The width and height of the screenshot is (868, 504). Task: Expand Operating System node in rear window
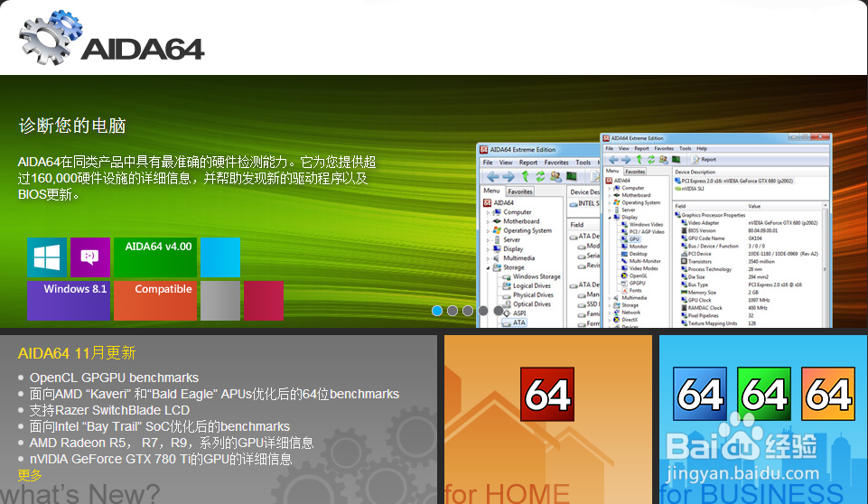coord(488,230)
